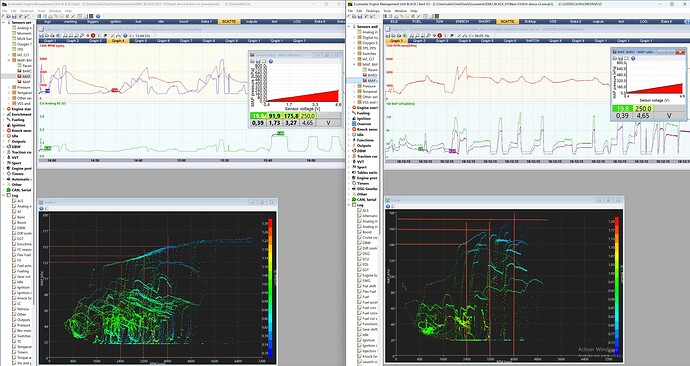Viewport: 690px width, 366px height.
Task: Click the color scale bar of left scatter plot
Action: coord(270,288)
